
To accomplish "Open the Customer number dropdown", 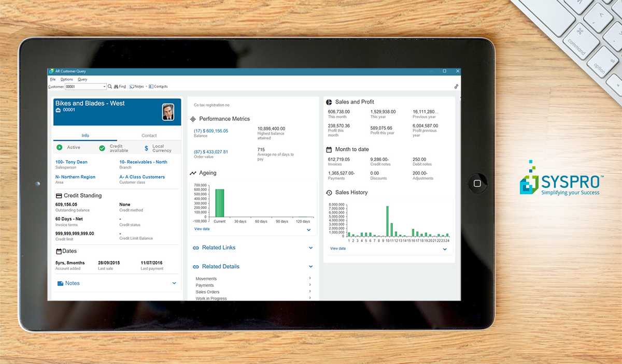I will point(104,86).
